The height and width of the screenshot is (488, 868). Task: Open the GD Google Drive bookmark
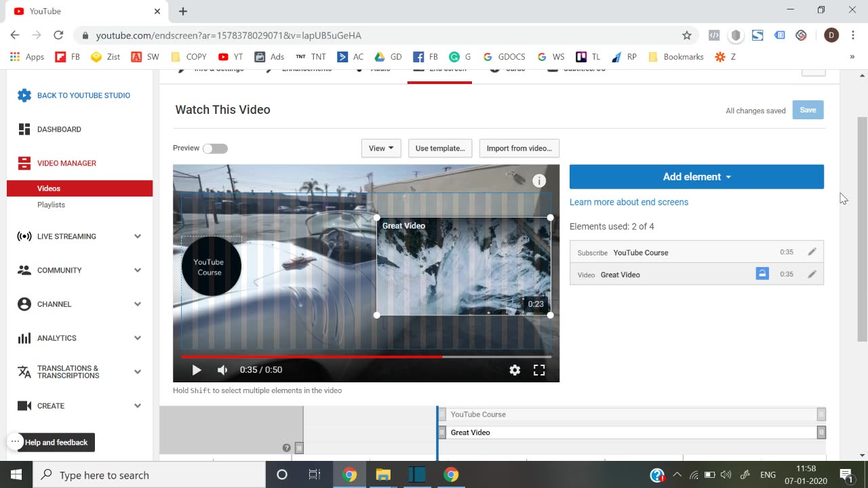click(x=389, y=57)
